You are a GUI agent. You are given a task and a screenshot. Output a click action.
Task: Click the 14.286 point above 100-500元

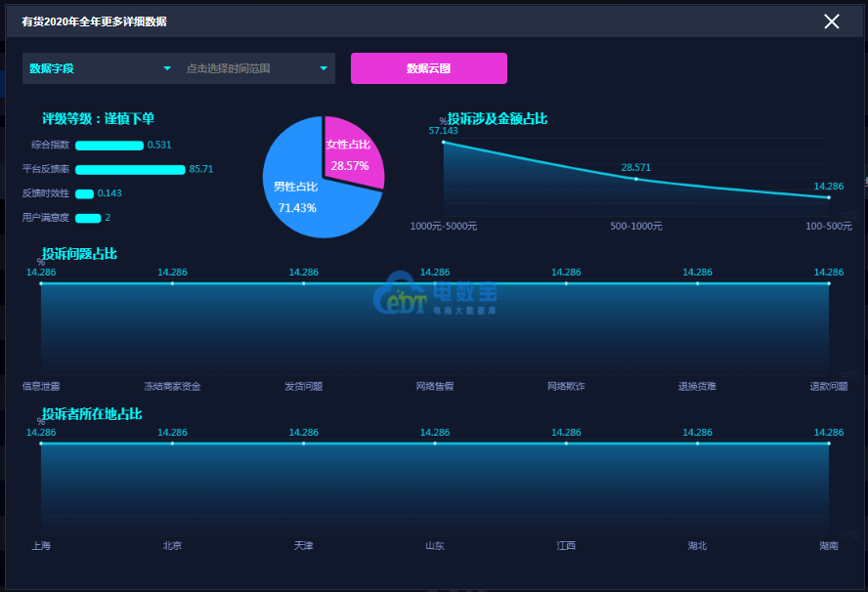pos(829,197)
